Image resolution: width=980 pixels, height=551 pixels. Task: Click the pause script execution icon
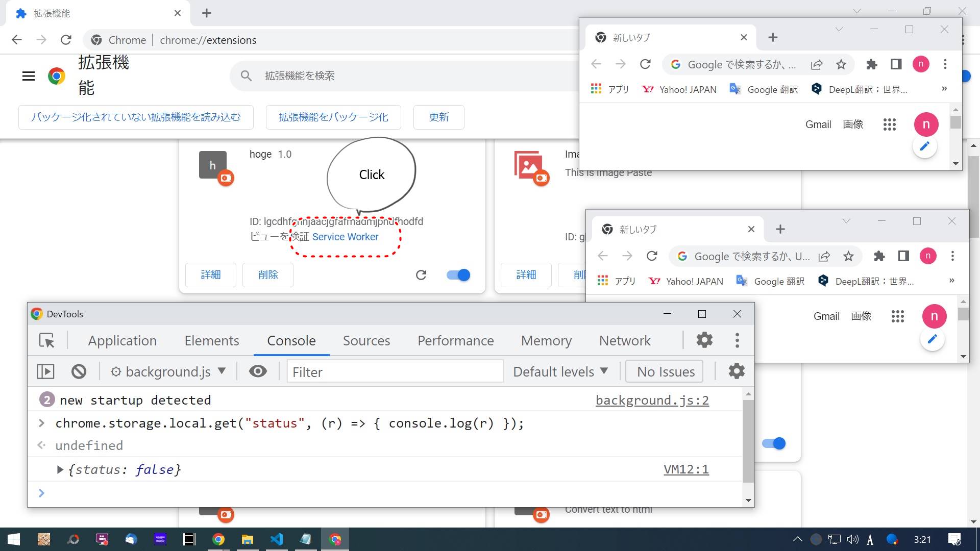[x=45, y=371]
